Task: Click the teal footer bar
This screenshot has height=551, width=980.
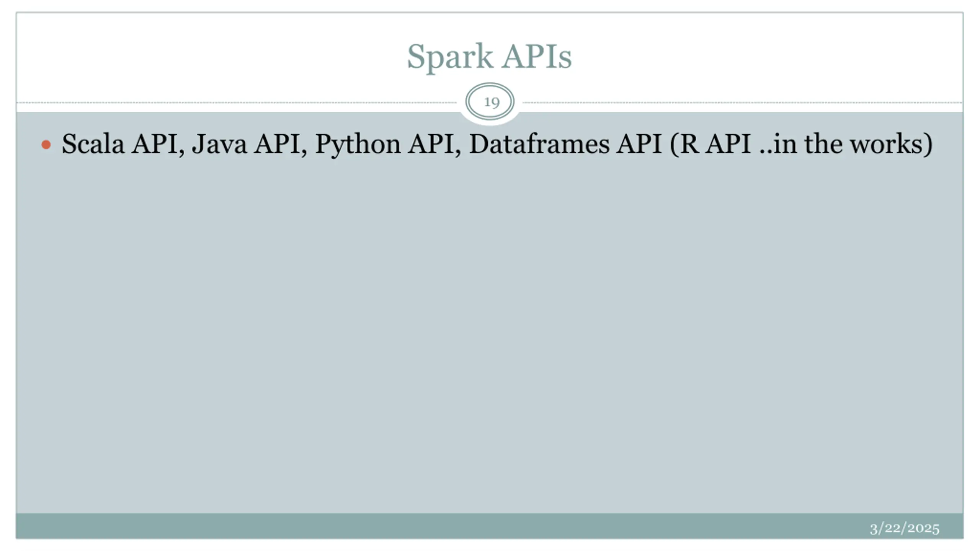Action: click(x=489, y=526)
